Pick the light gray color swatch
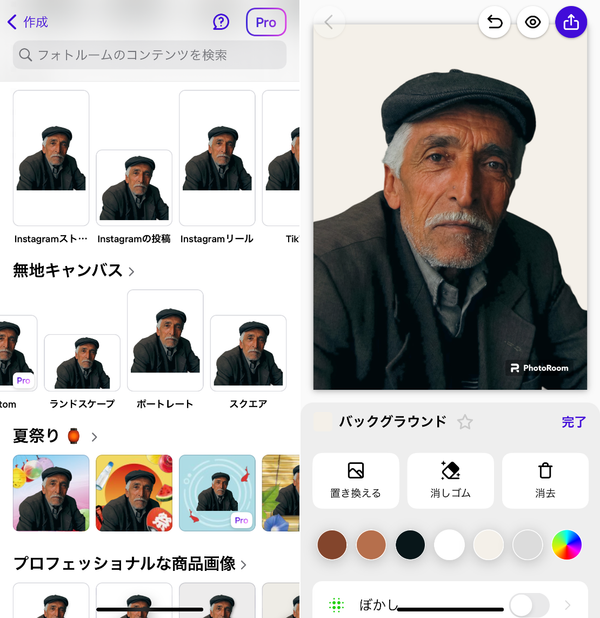 coord(527,545)
